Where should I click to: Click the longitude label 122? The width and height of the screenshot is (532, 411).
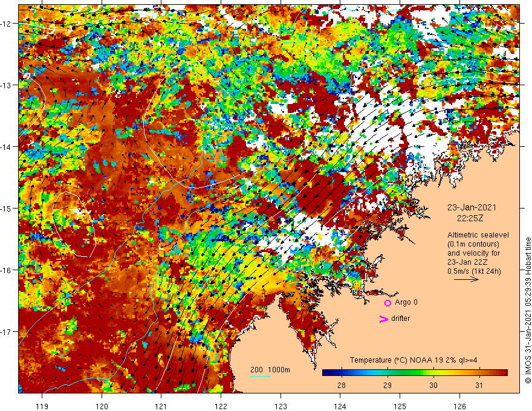pyautogui.click(x=221, y=406)
